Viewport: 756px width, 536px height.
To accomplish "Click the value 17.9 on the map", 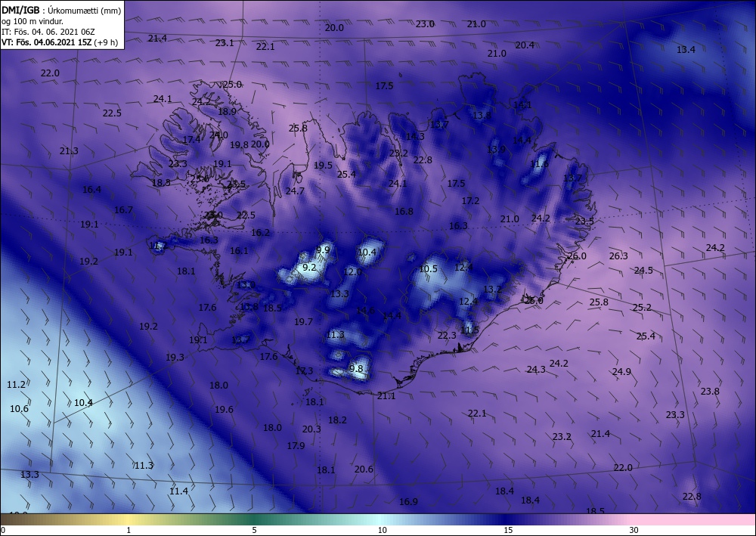I will [296, 446].
